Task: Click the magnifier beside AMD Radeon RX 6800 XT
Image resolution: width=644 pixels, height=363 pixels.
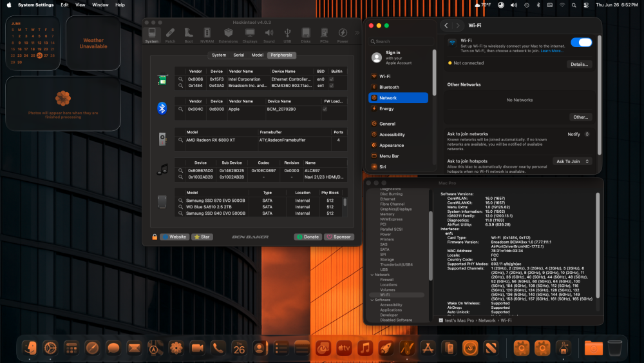Action: click(x=180, y=140)
